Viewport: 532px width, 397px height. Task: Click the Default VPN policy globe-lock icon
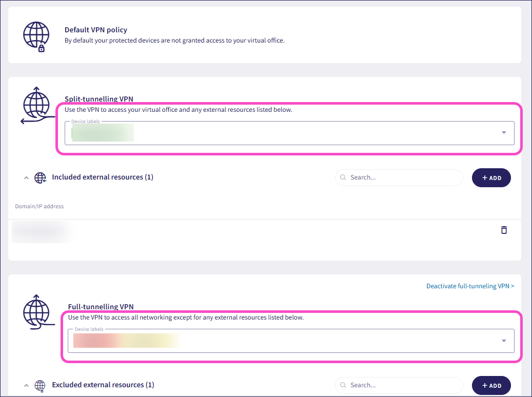[36, 36]
